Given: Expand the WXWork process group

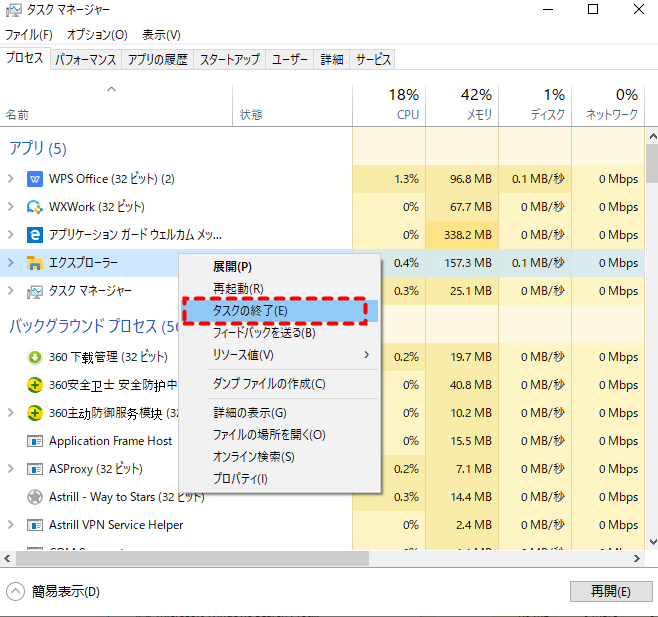Looking at the screenshot, I should (x=11, y=207).
